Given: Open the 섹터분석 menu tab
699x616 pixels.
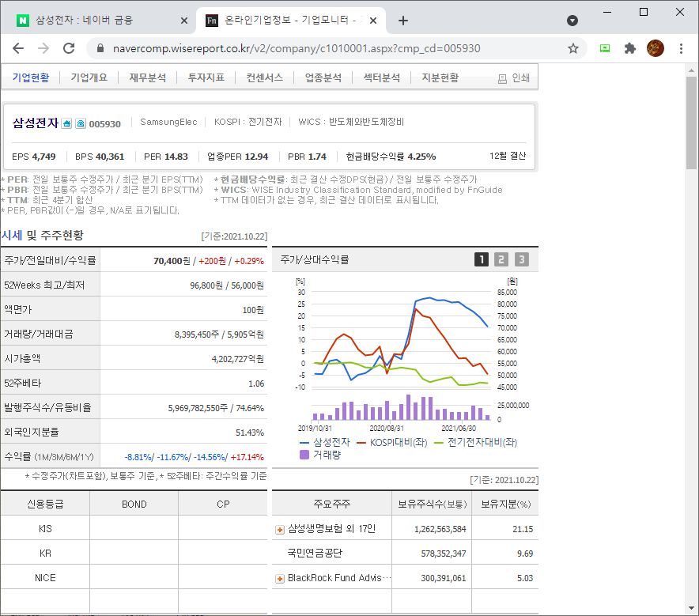Looking at the screenshot, I should tap(382, 77).
